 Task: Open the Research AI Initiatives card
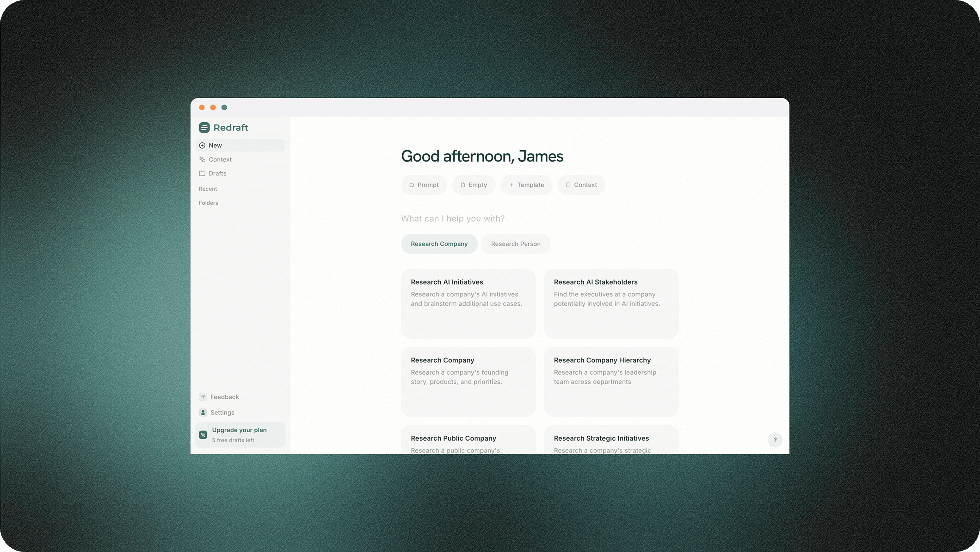click(468, 303)
